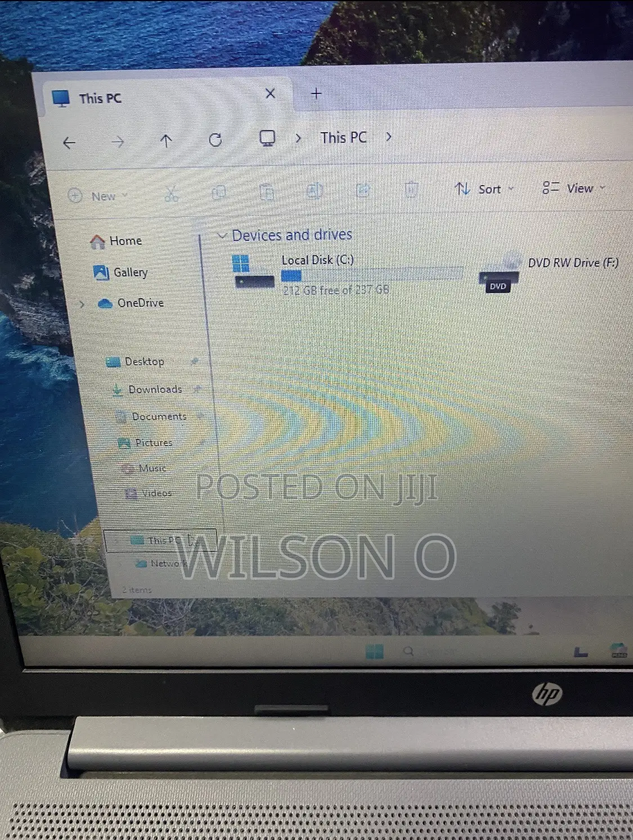Click This PC in the address breadcrumb

click(343, 138)
